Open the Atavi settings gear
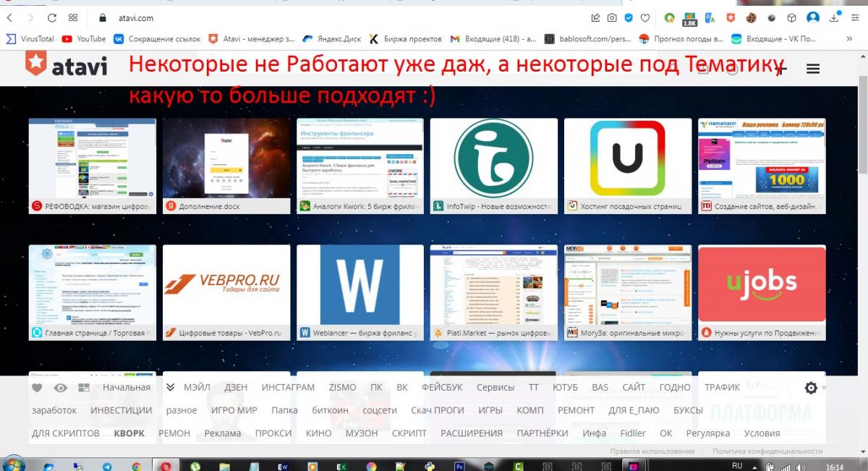The height and width of the screenshot is (471, 868). click(x=811, y=388)
